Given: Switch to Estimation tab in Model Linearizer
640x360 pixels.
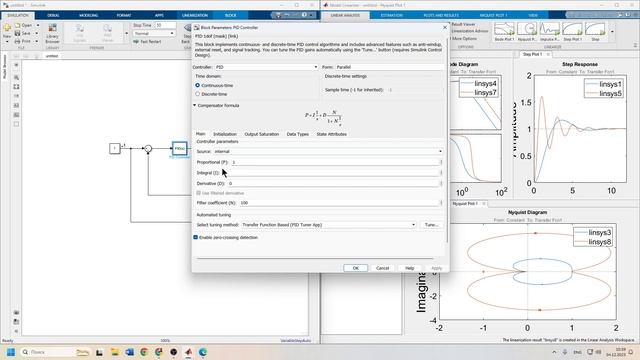Looking at the screenshot, I should [x=391, y=15].
